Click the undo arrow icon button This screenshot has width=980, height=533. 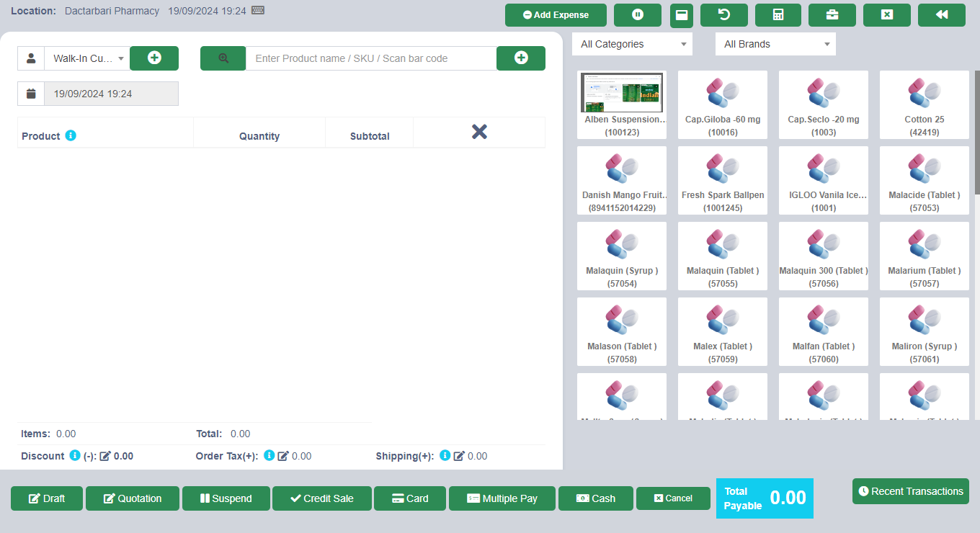point(723,15)
